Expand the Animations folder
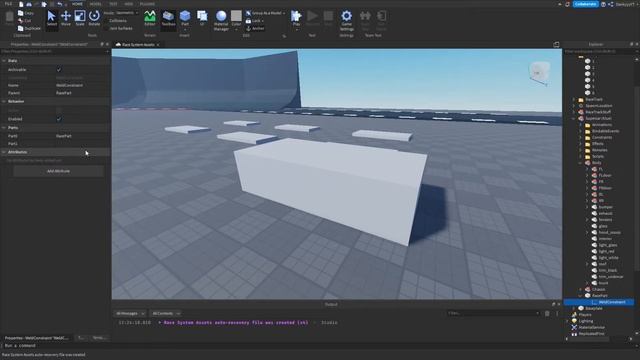 pyautogui.click(x=580, y=125)
